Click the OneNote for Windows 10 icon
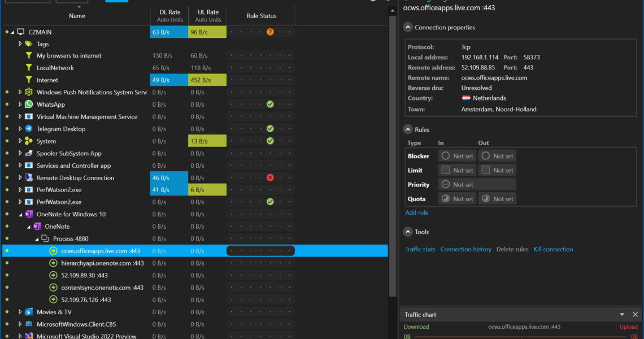The image size is (644, 339). pos(28,214)
